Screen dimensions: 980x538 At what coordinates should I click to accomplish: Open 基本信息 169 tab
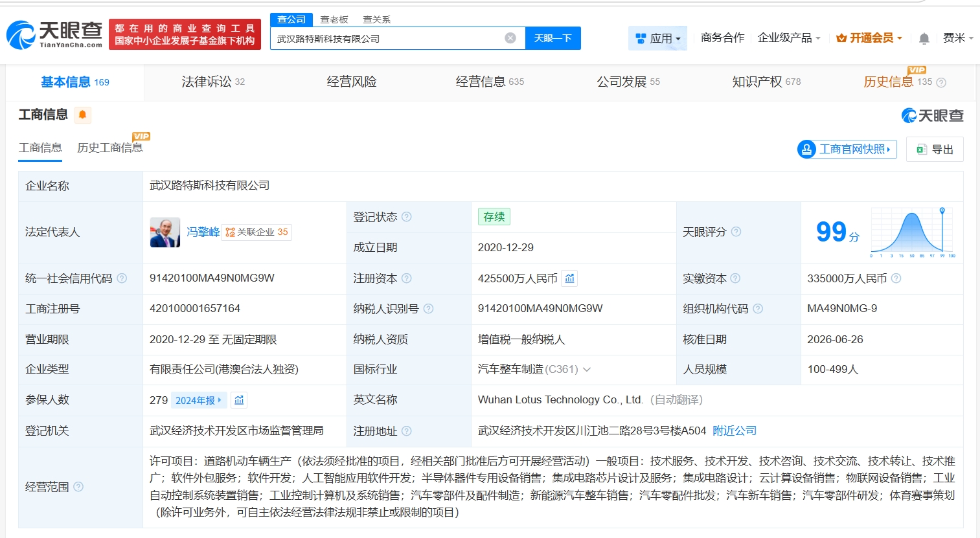75,82
